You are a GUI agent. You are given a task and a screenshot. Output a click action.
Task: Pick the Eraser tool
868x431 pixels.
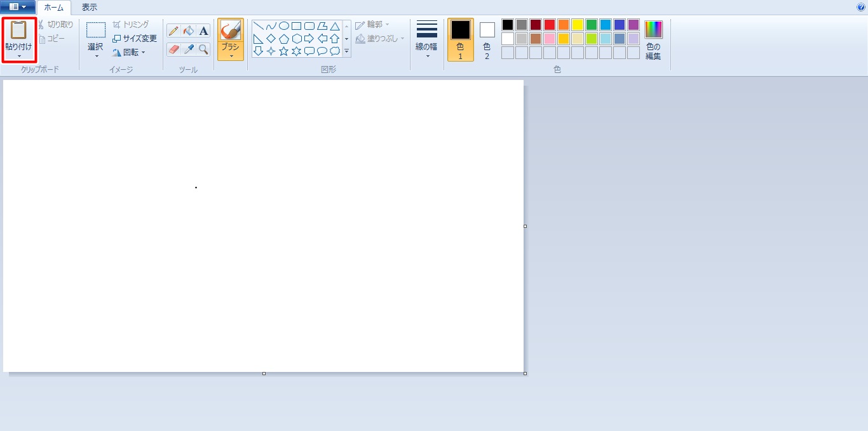(173, 50)
